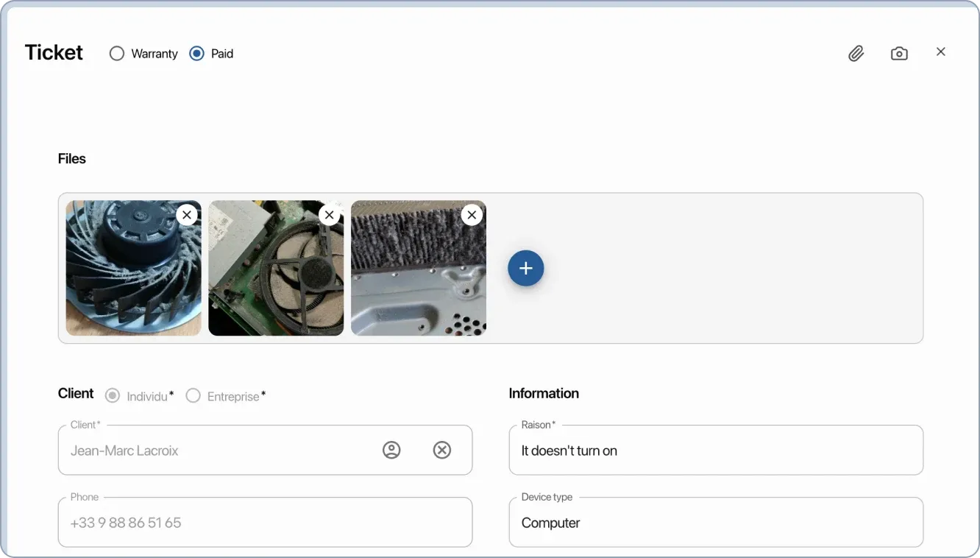Attach a file using the paperclip icon
The image size is (980, 558).
(856, 53)
